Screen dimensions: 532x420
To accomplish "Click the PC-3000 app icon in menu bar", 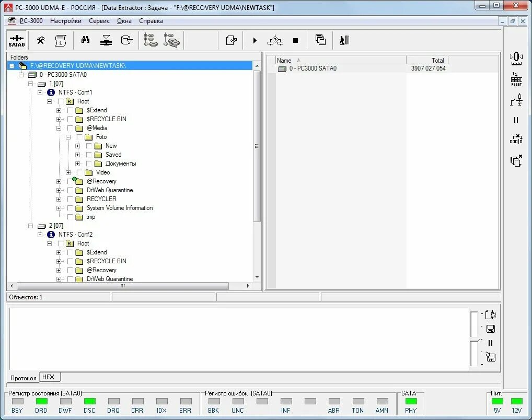I will click(12, 21).
